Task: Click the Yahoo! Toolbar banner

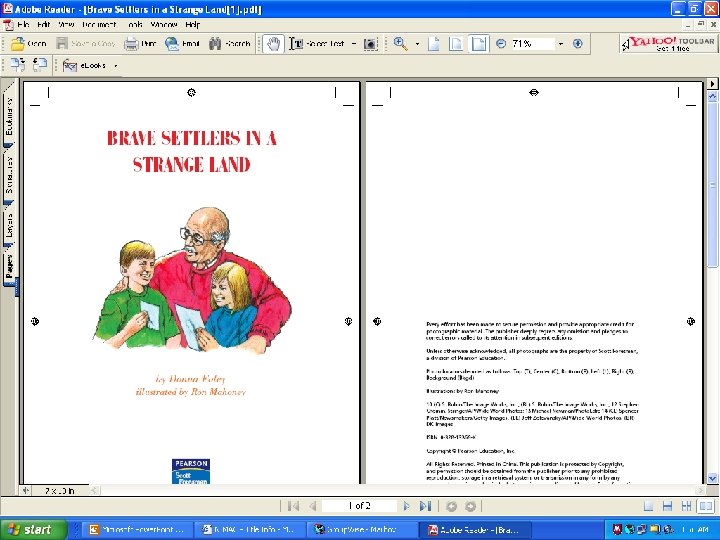Action: (668, 44)
